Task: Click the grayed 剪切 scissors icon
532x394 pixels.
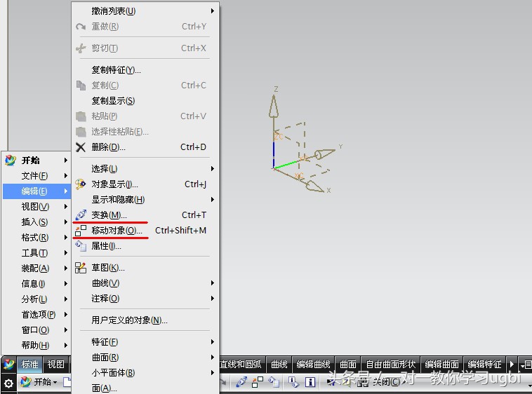Action: [81, 48]
